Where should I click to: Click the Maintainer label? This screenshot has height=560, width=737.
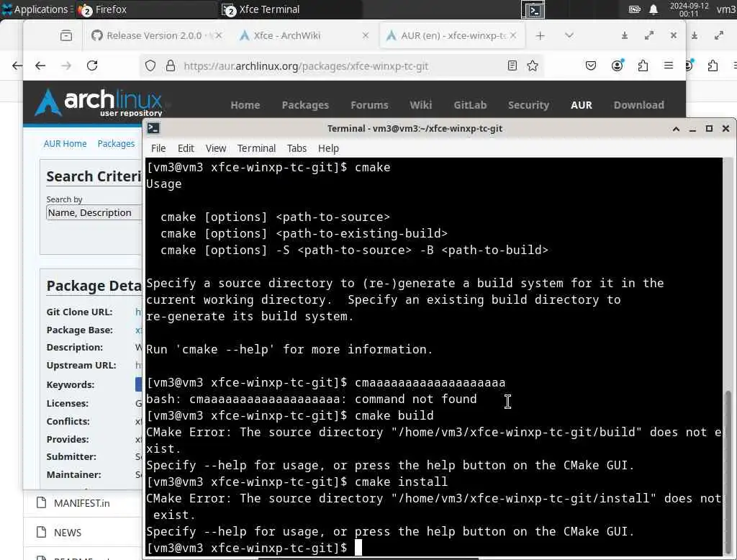coord(74,475)
